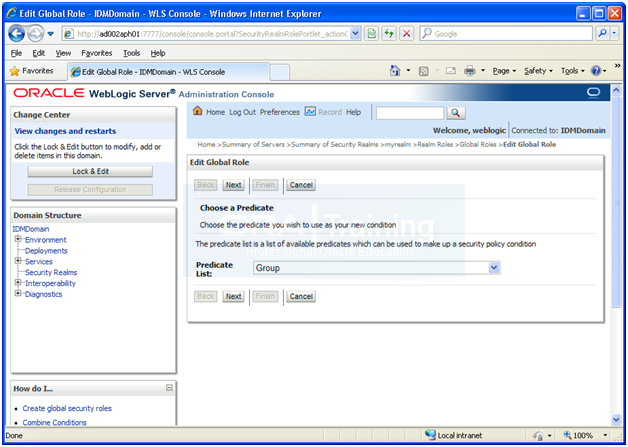Open Security Realms in Domain Structure
This screenshot has height=447, width=628.
coord(51,272)
